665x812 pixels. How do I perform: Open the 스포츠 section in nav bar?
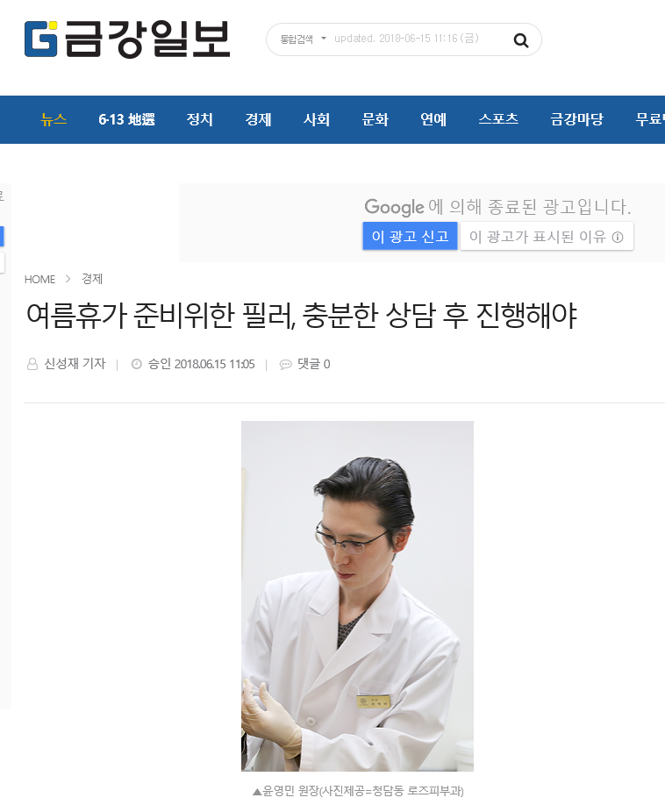coord(498,119)
